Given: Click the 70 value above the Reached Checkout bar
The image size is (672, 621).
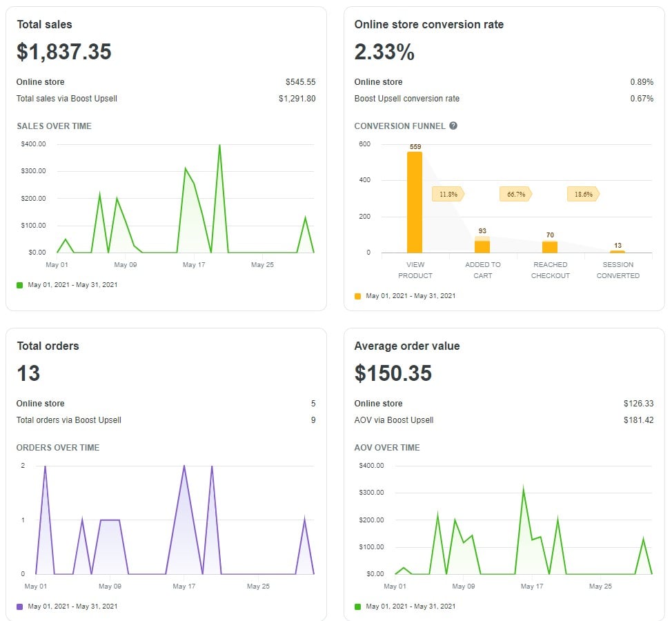Looking at the screenshot, I should pyautogui.click(x=551, y=235).
